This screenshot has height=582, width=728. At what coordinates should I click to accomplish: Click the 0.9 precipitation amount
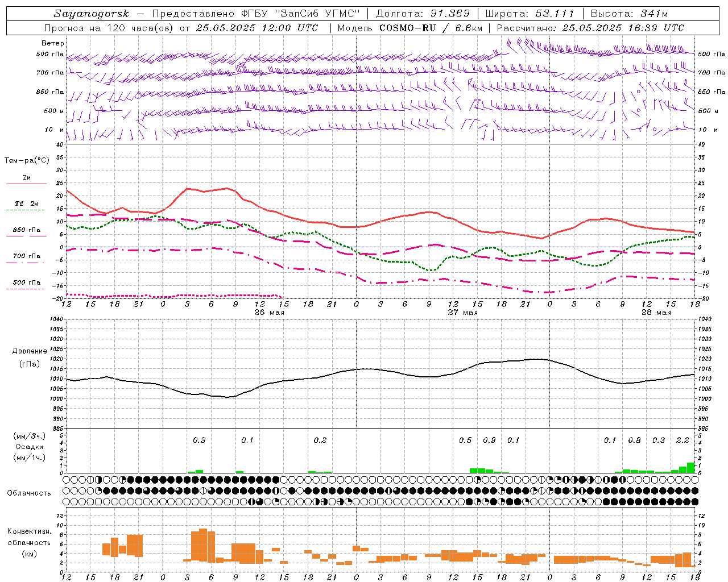[x=489, y=440]
